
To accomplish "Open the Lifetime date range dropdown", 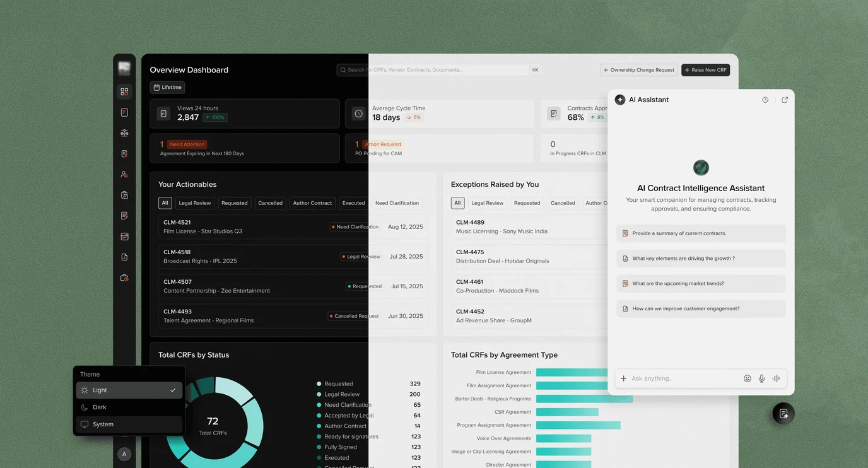I will 167,88.
